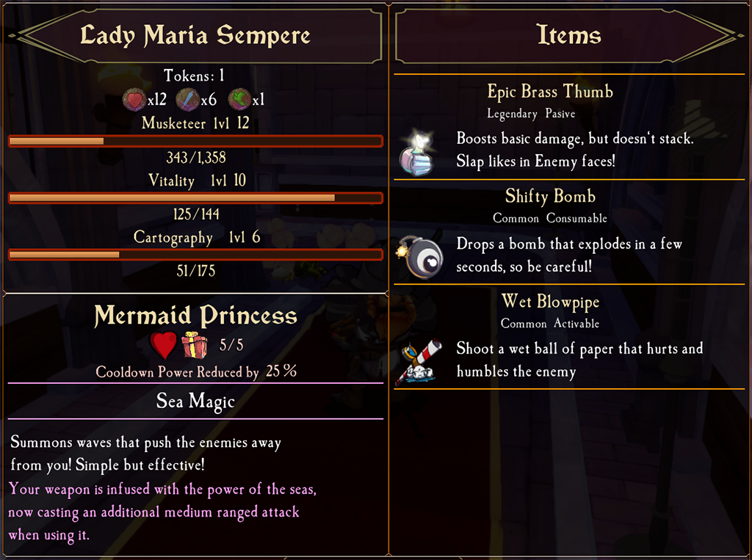The width and height of the screenshot is (752, 560).
Task: Click the green boot token icon
Action: (x=239, y=99)
